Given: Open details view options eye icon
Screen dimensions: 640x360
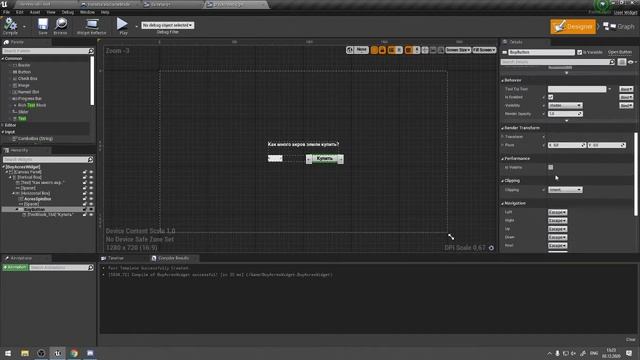Looking at the screenshot, I should pos(631,62).
